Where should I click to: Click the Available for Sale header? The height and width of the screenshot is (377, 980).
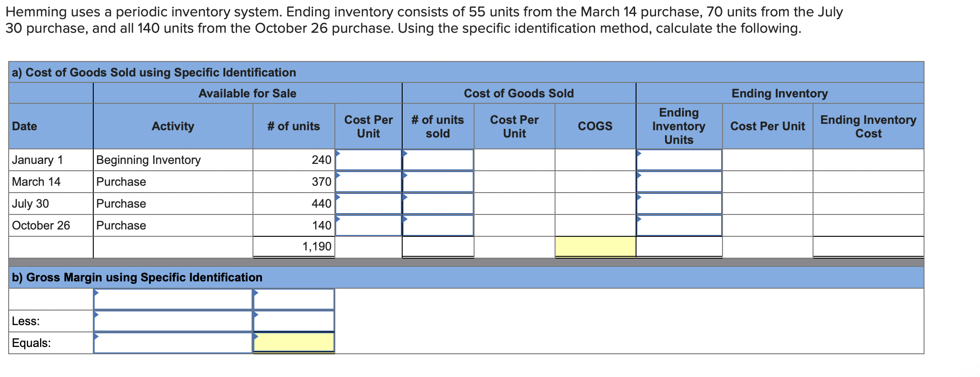[248, 93]
